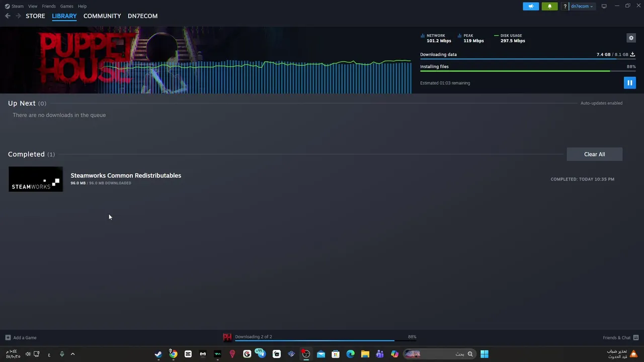Open the Windows Start menu

484,354
